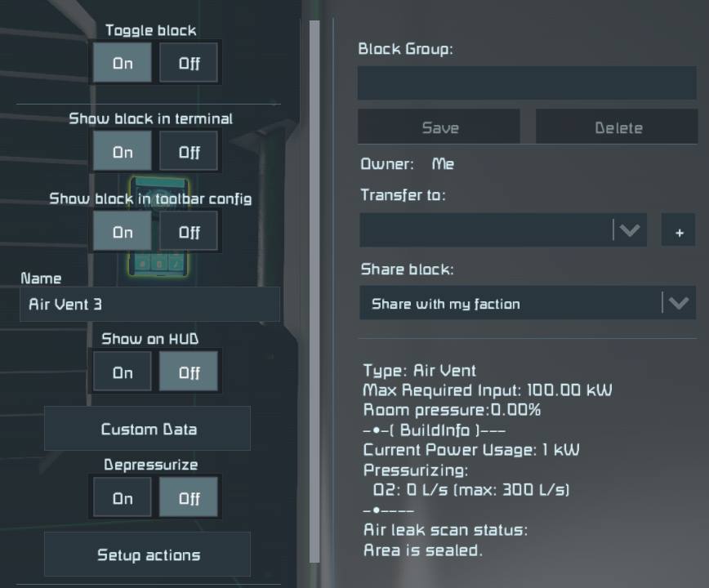
Task: Set Show block in terminal to Off
Action: [x=189, y=151]
